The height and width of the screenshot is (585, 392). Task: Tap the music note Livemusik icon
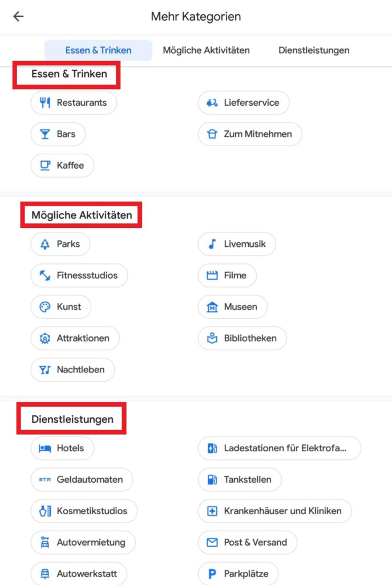pyautogui.click(x=212, y=244)
